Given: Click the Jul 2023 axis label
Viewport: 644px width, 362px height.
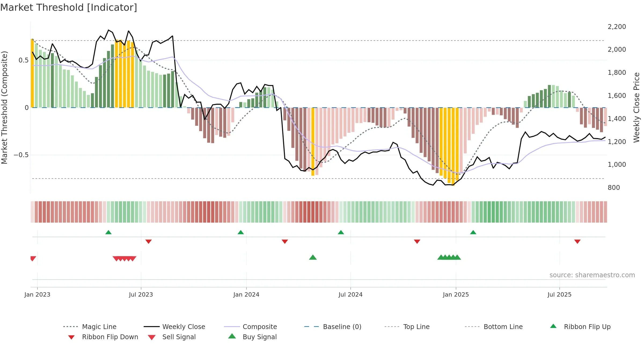Looking at the screenshot, I should pyautogui.click(x=141, y=294).
